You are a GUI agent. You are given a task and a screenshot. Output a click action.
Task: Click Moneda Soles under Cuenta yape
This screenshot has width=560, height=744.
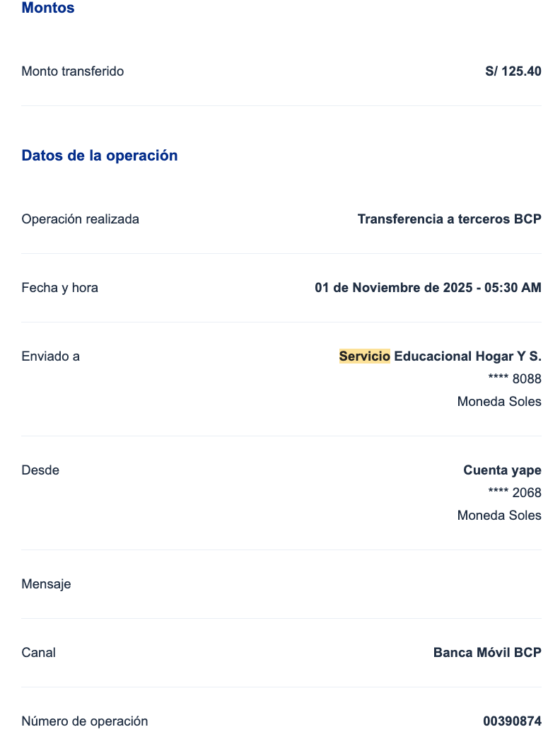click(x=499, y=516)
